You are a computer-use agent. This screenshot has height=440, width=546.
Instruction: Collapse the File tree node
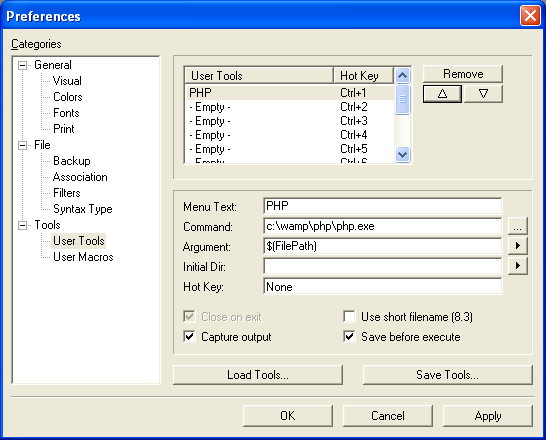(22, 145)
